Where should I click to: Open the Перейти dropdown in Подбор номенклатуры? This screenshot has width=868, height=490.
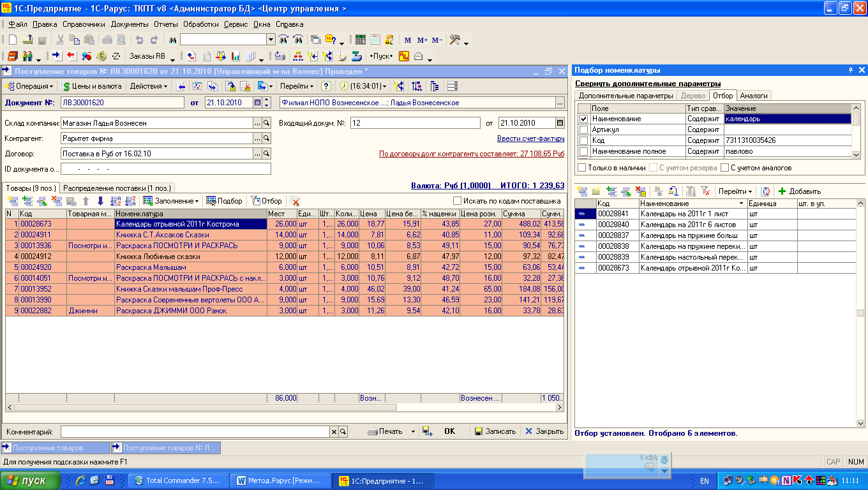(735, 191)
